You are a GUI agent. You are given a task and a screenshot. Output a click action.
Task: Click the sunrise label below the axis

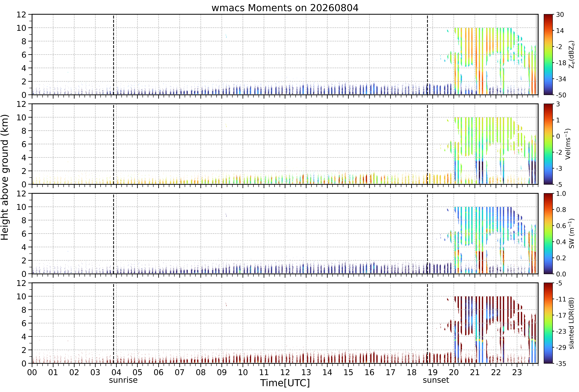(123, 380)
